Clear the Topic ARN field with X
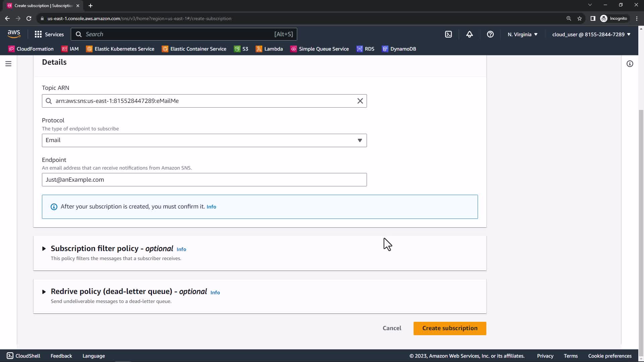 pos(360,101)
